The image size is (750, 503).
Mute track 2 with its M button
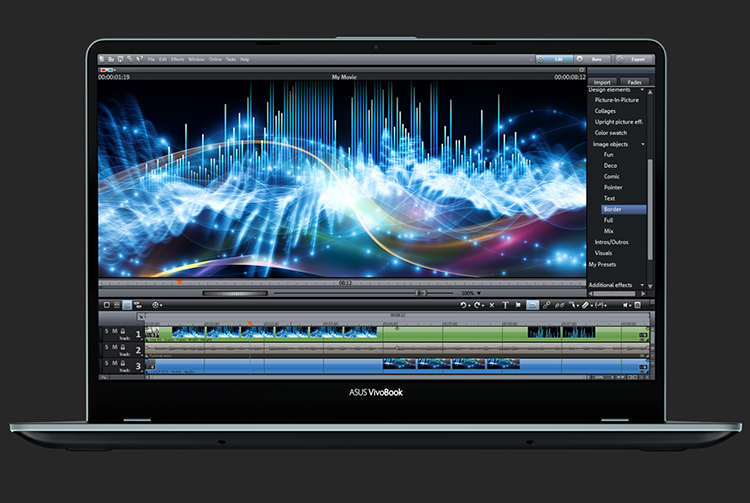click(x=114, y=348)
